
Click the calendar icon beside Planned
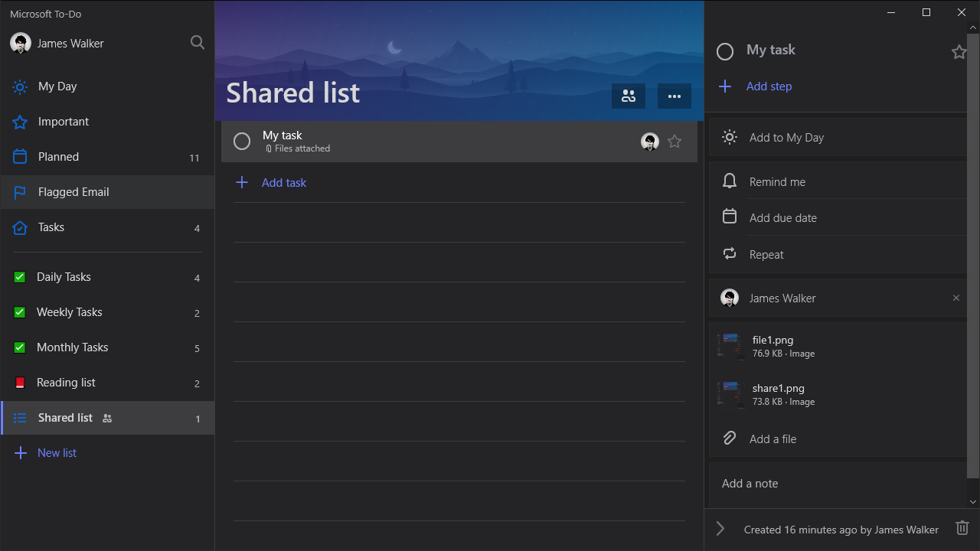pyautogui.click(x=20, y=157)
